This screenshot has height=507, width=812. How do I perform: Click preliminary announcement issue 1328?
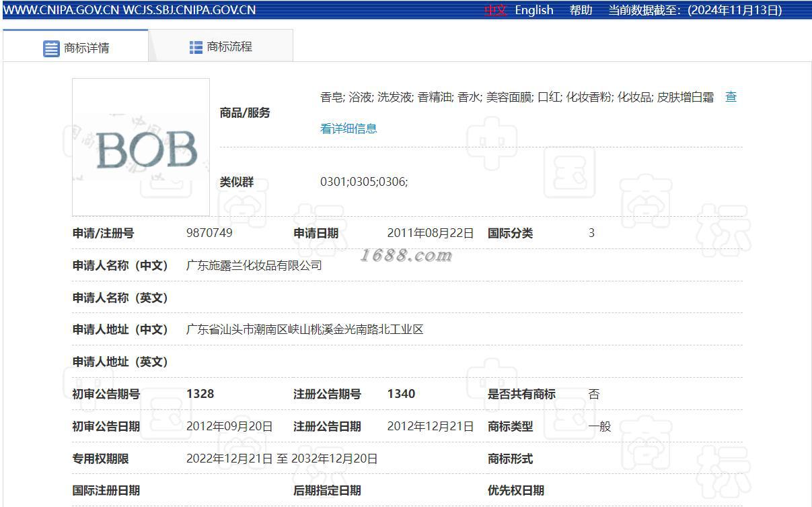coord(200,394)
